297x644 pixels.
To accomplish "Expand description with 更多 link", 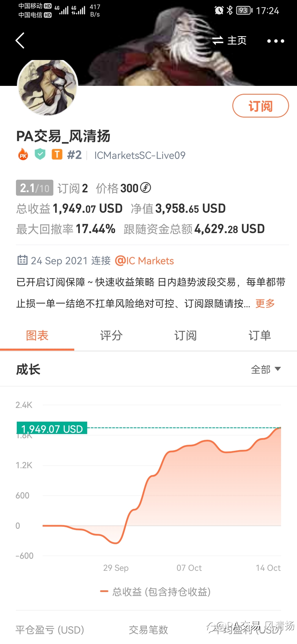I will (265, 303).
